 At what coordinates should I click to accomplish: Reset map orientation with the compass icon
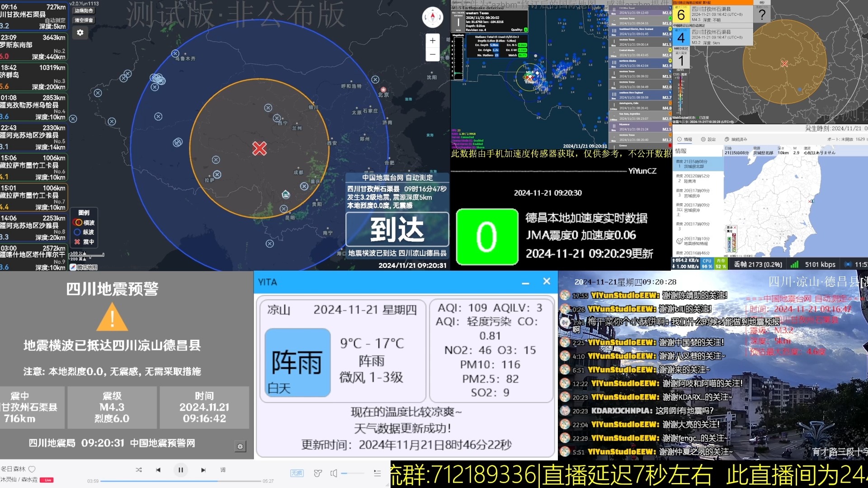point(433,17)
